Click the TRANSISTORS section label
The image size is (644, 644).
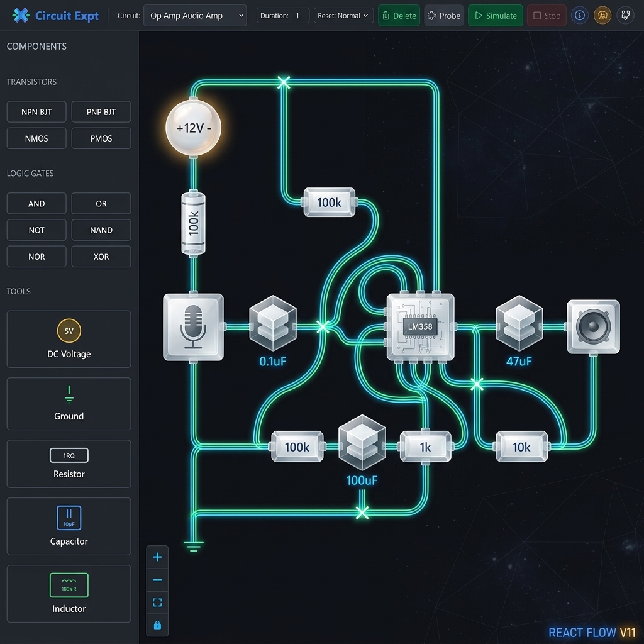click(31, 82)
